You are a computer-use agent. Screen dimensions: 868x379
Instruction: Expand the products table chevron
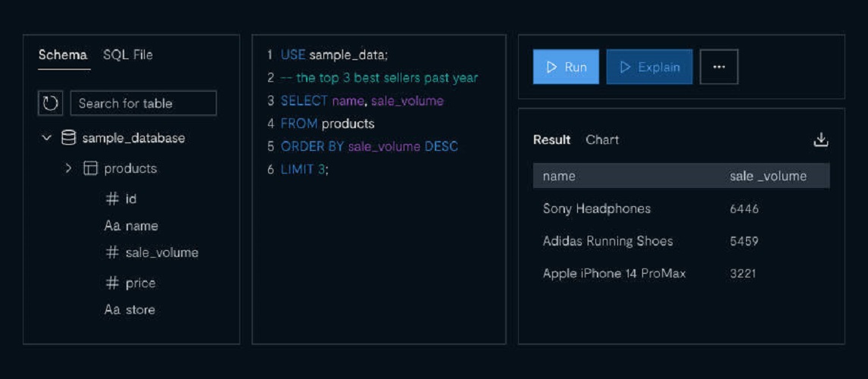[x=69, y=168]
